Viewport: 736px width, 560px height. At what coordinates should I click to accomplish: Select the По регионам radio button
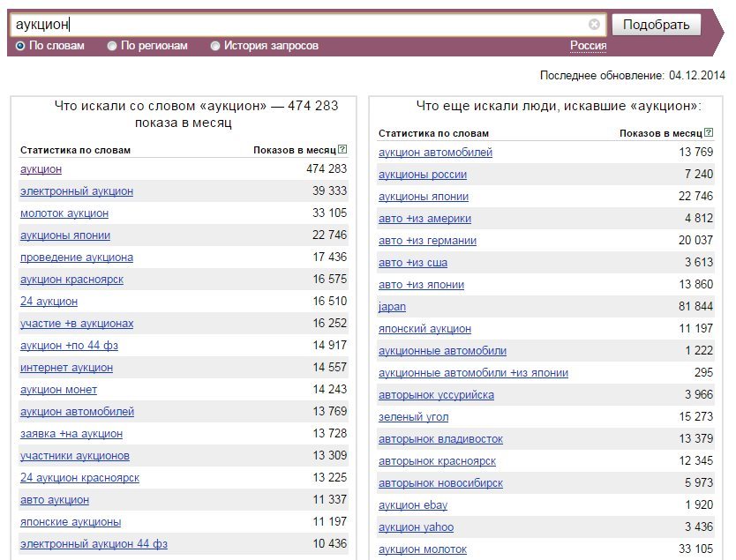click(x=112, y=46)
